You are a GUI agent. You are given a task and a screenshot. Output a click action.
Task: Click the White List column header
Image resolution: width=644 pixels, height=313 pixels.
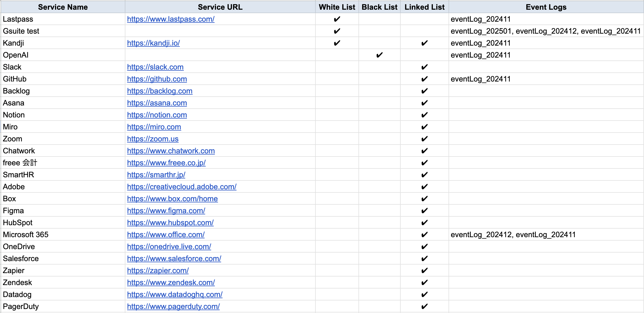337,7
